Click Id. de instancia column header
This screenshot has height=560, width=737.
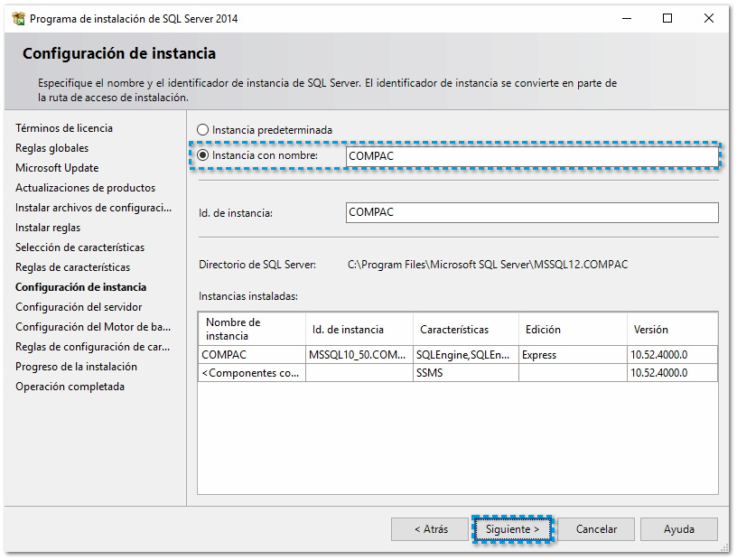click(x=359, y=329)
